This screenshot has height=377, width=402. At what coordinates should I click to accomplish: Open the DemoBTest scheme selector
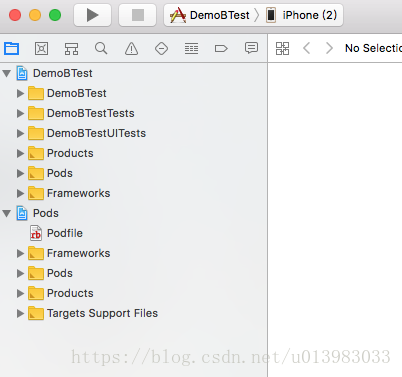[x=210, y=15]
